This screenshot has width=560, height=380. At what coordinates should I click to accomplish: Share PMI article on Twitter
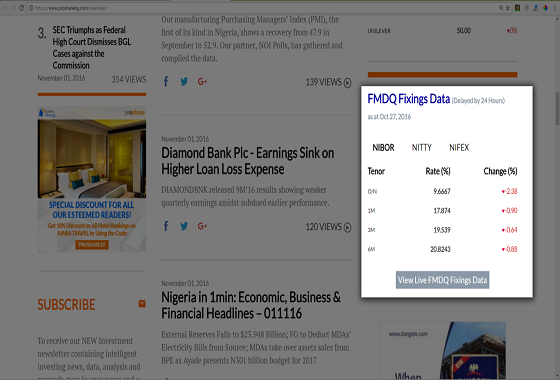[184, 82]
